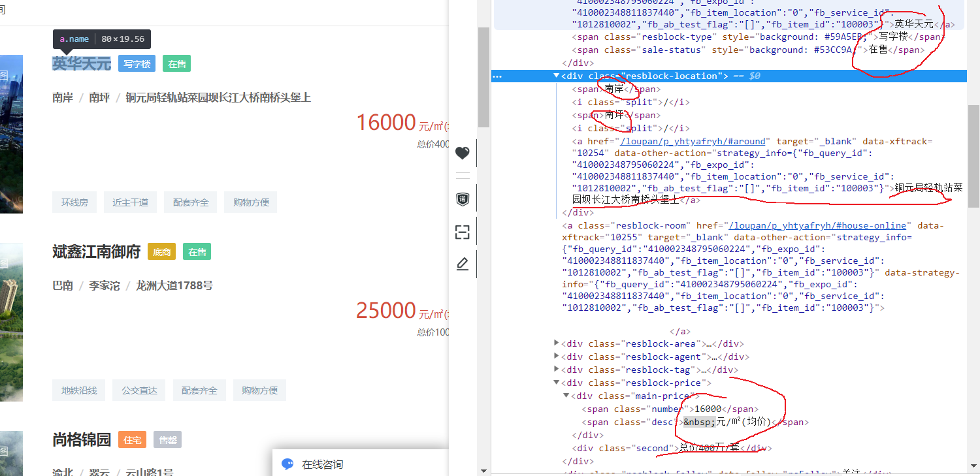The width and height of the screenshot is (980, 476).
Task: Click the 在售 tag next to 斌鑫江南御府
Action: (x=197, y=252)
